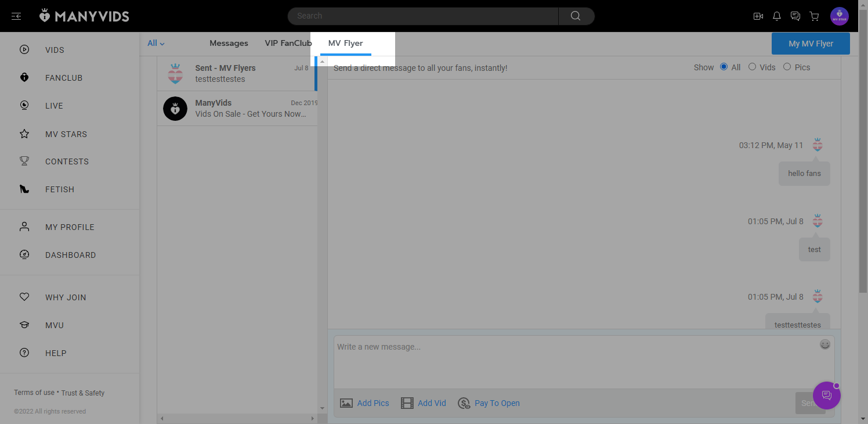Click the MVU graduation cap icon
Screen dimensions: 868x424
(x=24, y=325)
